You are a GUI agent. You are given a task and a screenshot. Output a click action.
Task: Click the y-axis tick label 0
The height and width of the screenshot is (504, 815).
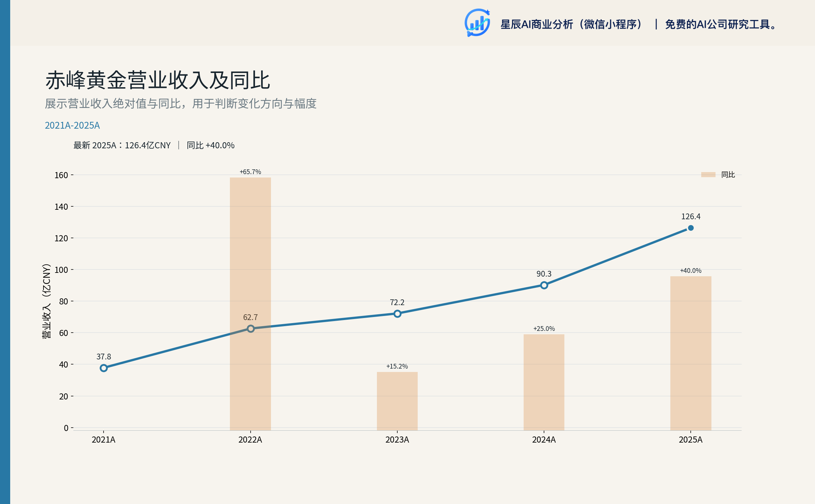tap(66, 428)
